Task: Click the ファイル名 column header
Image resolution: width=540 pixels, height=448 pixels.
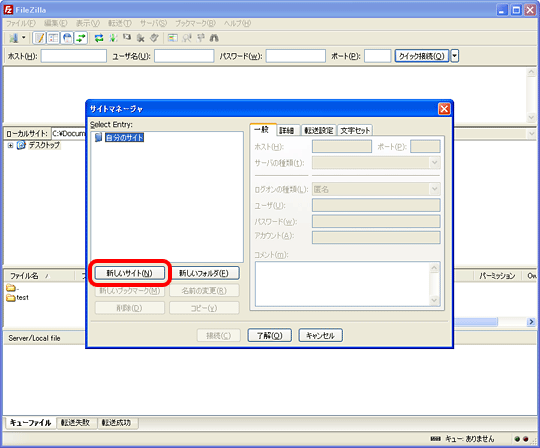Action: [x=39, y=276]
